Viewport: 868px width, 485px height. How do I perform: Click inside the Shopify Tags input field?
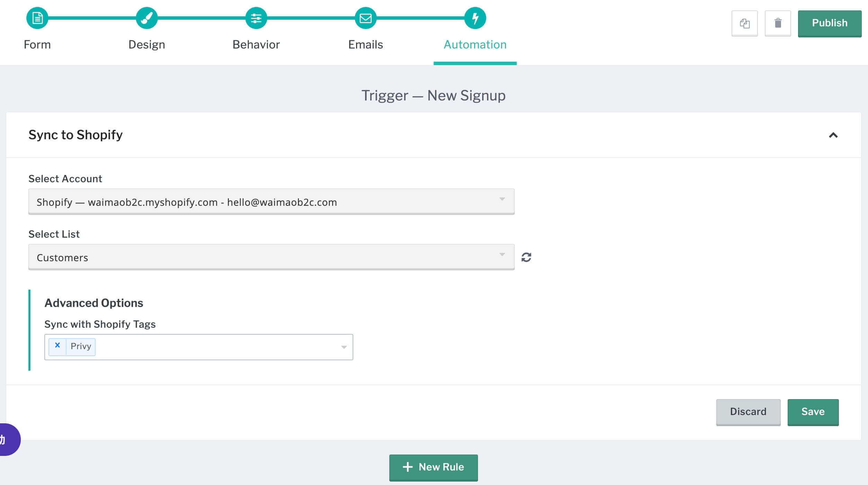[x=215, y=347]
